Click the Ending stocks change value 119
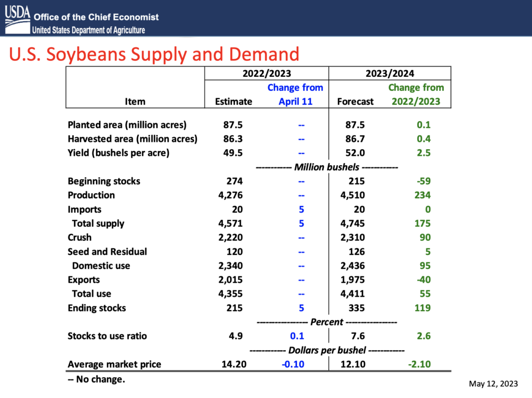The width and height of the screenshot is (532, 398). coord(423,308)
